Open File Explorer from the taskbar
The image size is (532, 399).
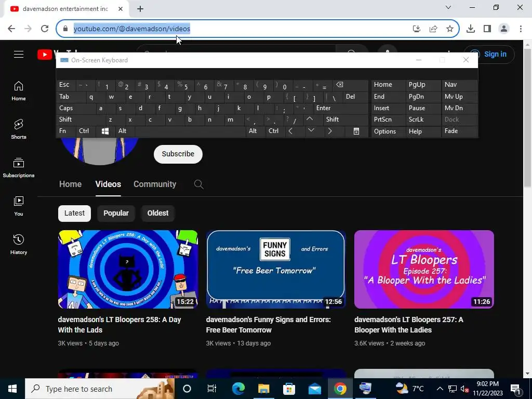[x=263, y=389]
